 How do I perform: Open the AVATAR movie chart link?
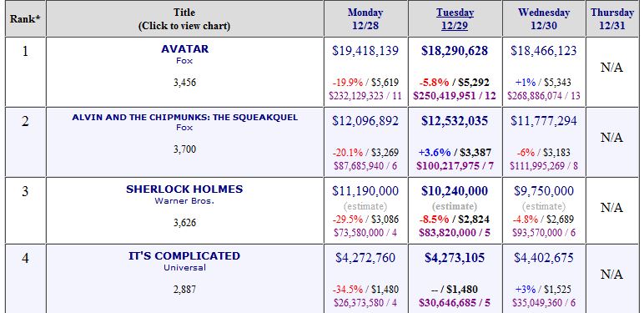click(x=185, y=49)
